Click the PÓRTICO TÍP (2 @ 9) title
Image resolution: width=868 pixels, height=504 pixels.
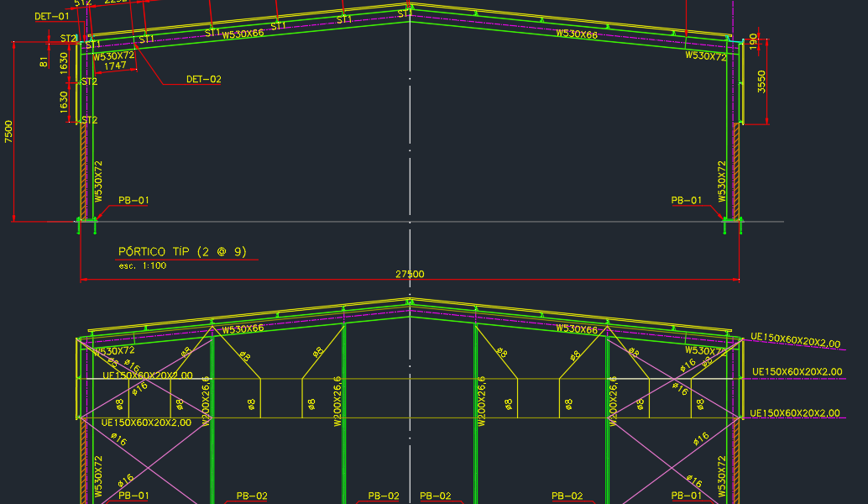point(182,251)
